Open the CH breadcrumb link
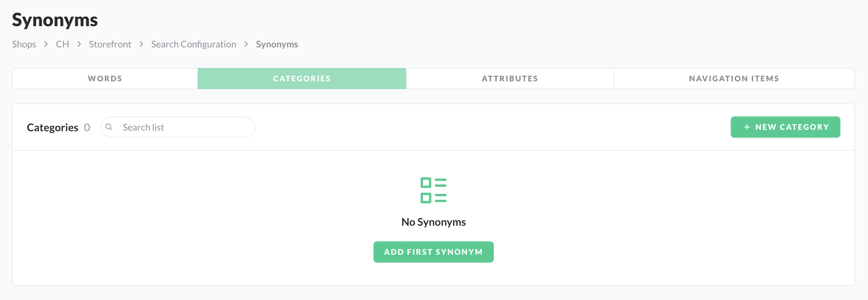The height and width of the screenshot is (300, 868). pyautogui.click(x=63, y=44)
